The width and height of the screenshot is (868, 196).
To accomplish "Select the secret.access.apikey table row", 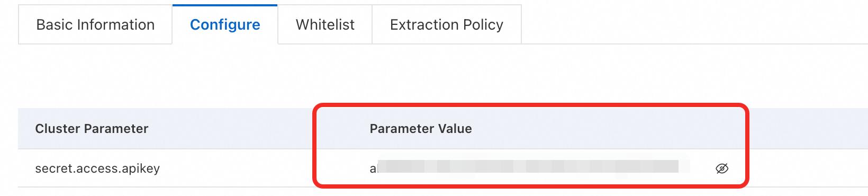I will (443, 168).
